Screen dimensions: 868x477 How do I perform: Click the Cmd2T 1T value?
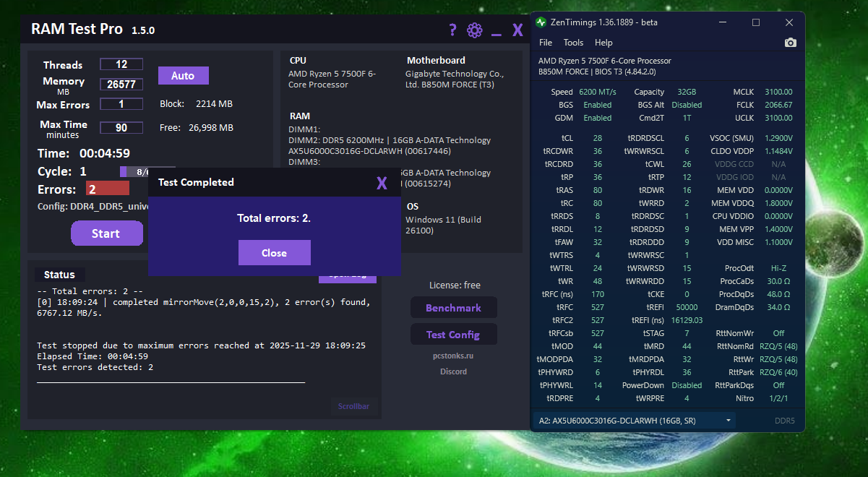(x=687, y=118)
